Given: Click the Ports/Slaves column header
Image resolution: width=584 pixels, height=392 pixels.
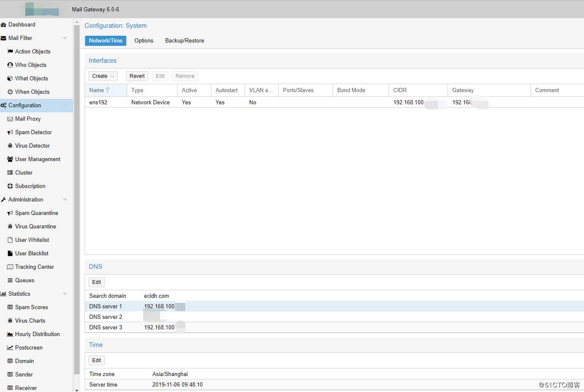Looking at the screenshot, I should point(306,90).
